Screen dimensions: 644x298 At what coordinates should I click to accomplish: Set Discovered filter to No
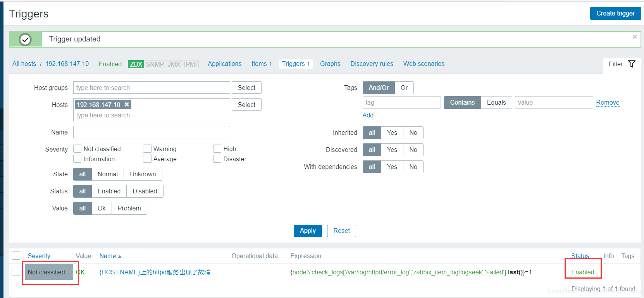(413, 150)
